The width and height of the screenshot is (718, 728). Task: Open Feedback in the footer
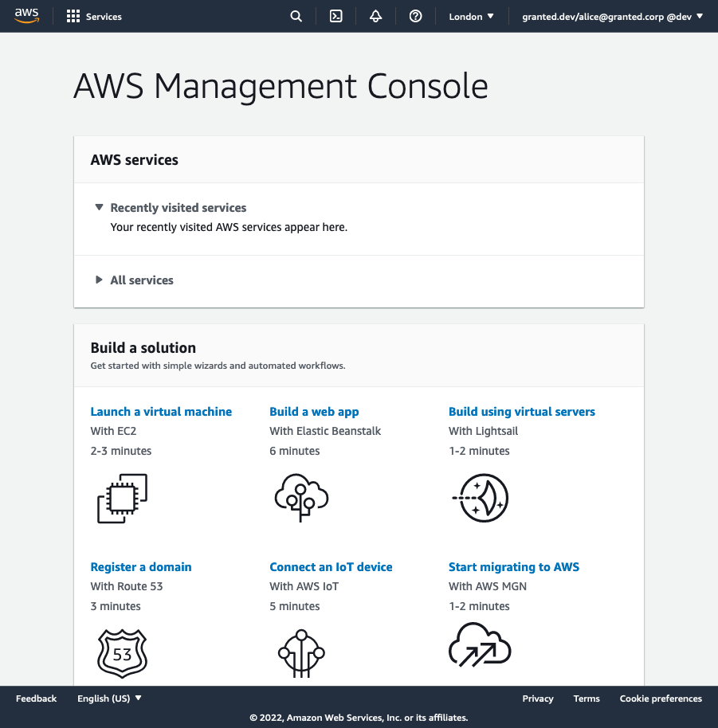pyautogui.click(x=36, y=699)
